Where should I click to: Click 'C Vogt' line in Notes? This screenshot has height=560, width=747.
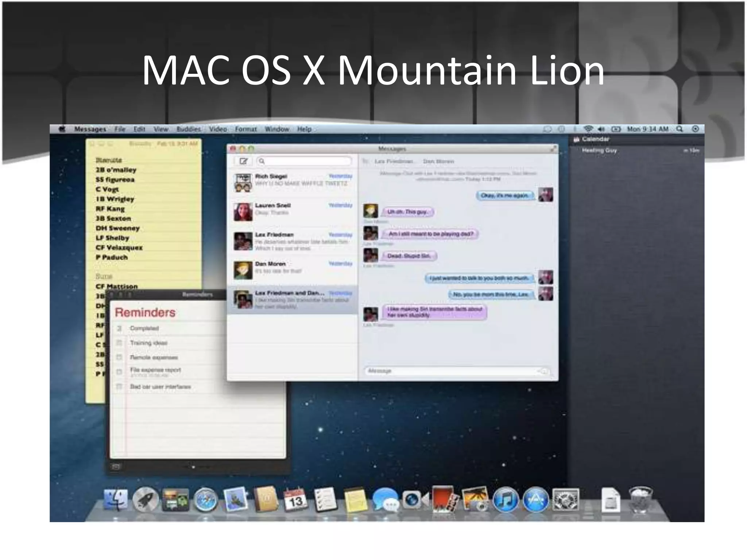click(107, 189)
